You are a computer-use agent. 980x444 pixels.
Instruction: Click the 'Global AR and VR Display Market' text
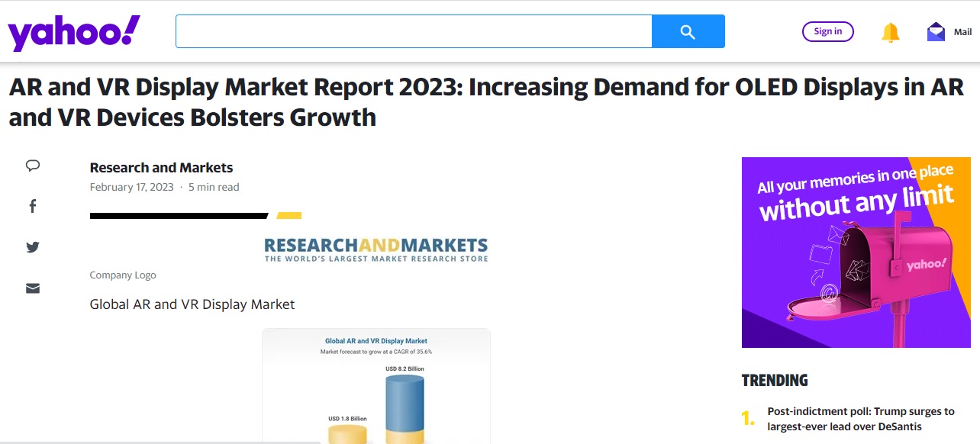[x=192, y=304]
